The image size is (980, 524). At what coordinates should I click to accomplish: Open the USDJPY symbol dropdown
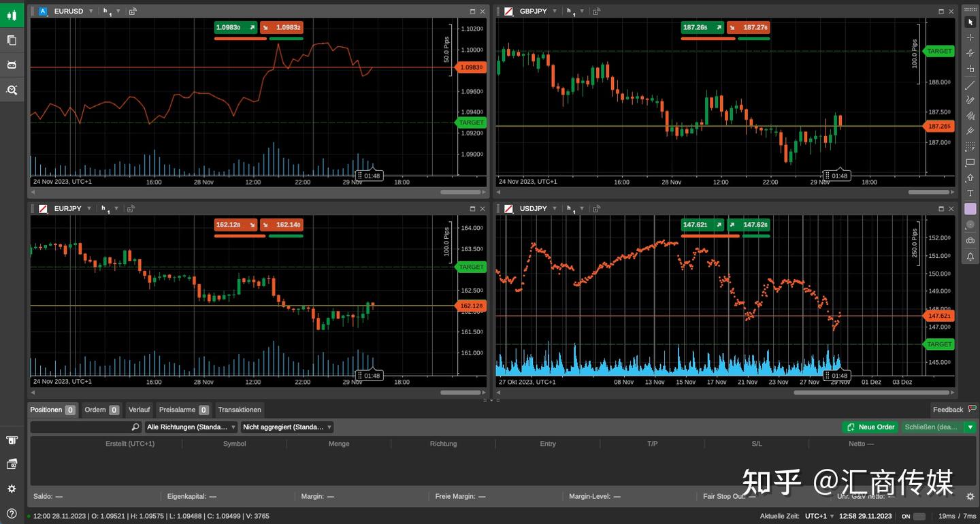point(554,208)
